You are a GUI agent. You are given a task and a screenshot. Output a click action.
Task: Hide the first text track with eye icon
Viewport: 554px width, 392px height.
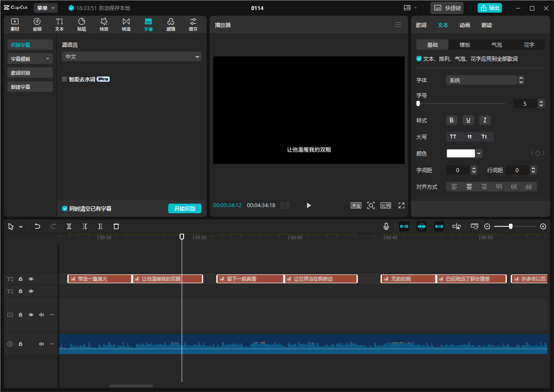(x=31, y=279)
